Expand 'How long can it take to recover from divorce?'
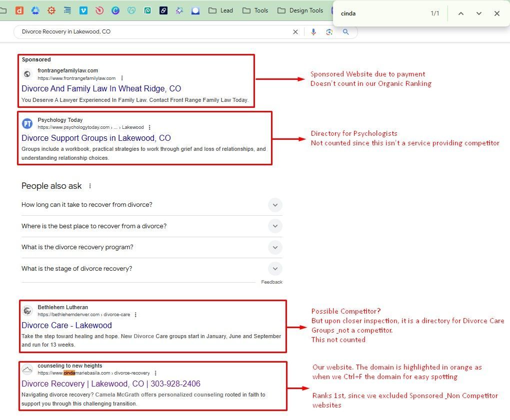 151,205
